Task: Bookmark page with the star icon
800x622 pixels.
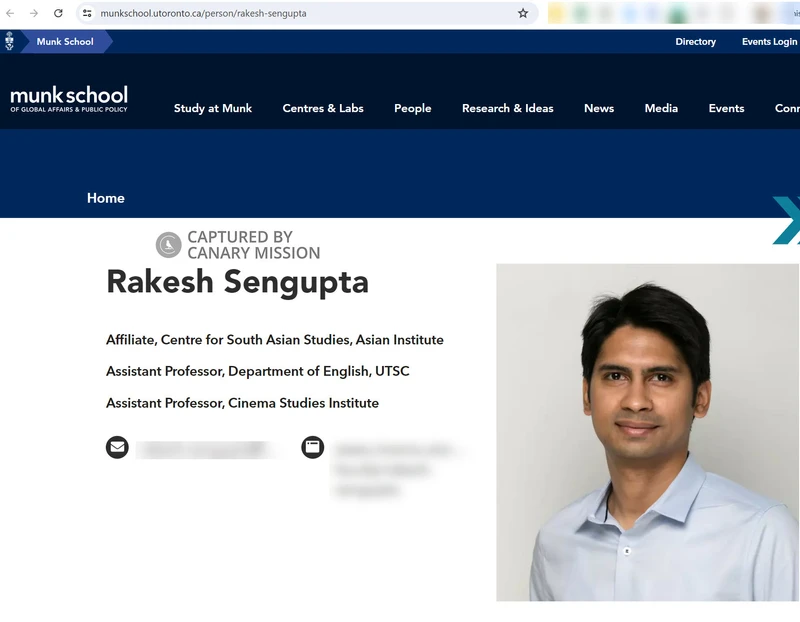Action: [x=523, y=13]
